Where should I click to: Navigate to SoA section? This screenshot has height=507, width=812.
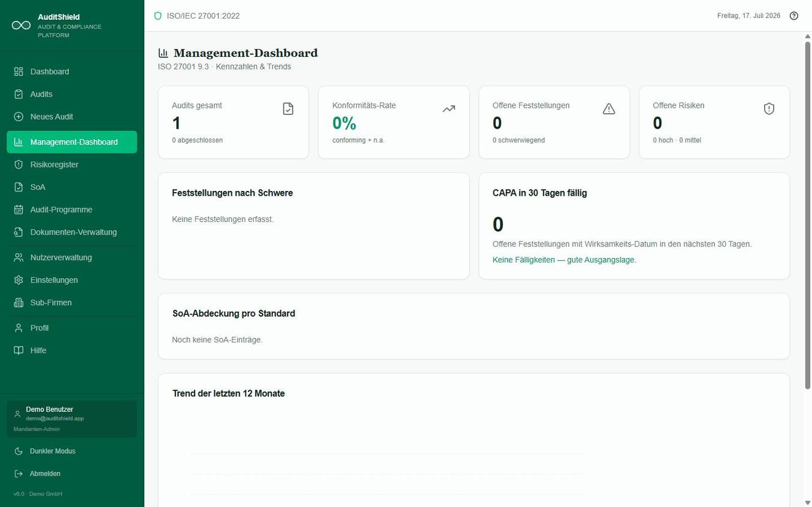click(72, 187)
